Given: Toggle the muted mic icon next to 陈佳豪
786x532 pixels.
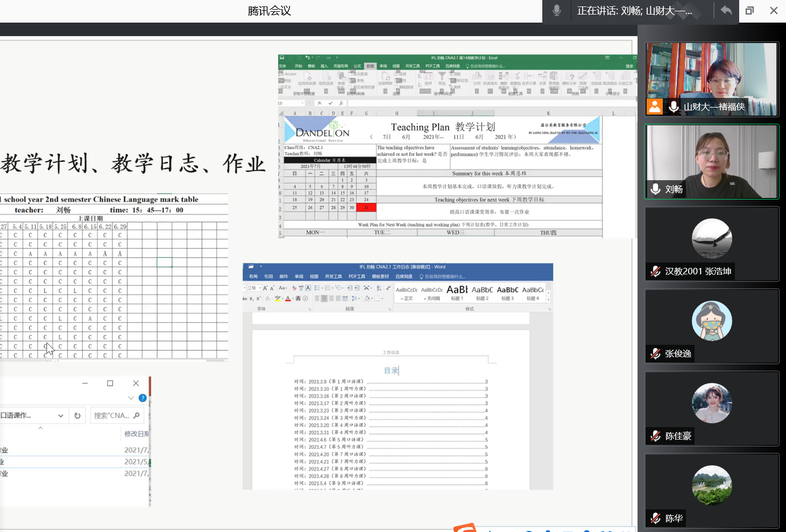Looking at the screenshot, I should (655, 436).
